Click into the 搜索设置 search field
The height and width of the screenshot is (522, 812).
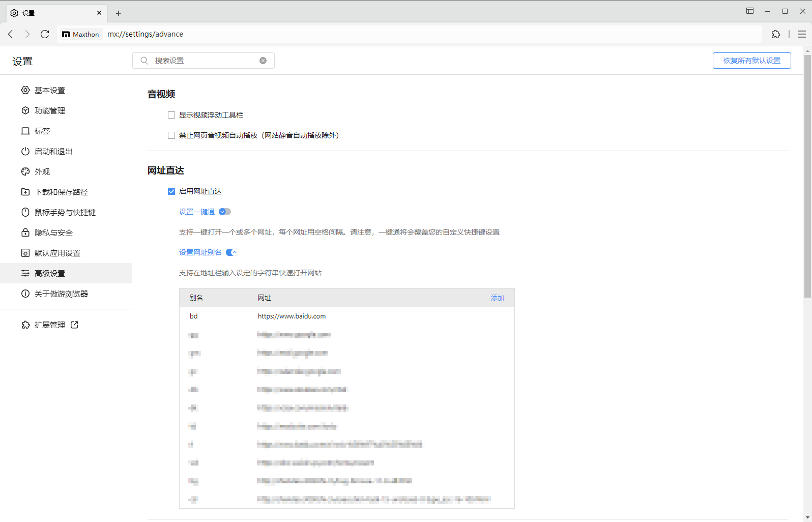[204, 61]
